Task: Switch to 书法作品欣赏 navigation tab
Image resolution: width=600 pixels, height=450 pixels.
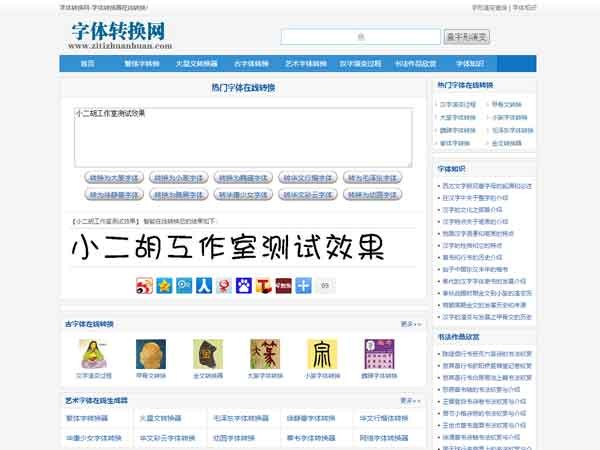Action: tap(415, 63)
